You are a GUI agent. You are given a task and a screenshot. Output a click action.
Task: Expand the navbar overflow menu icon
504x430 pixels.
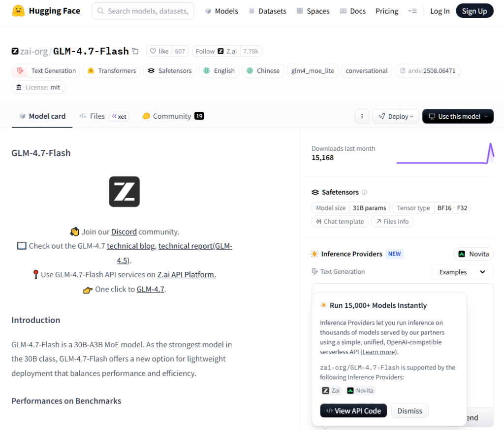(x=412, y=11)
